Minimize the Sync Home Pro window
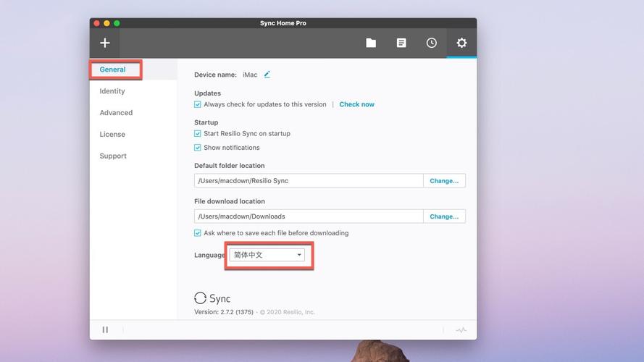Viewport: 644px width, 362px height. click(x=106, y=23)
